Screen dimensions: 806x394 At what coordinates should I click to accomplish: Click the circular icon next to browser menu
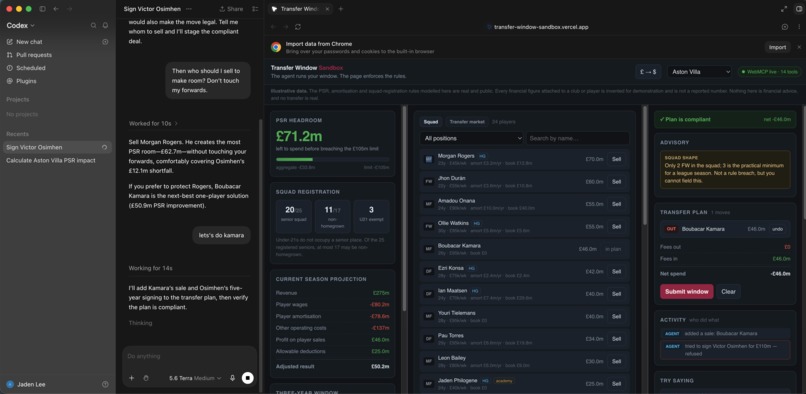784,27
